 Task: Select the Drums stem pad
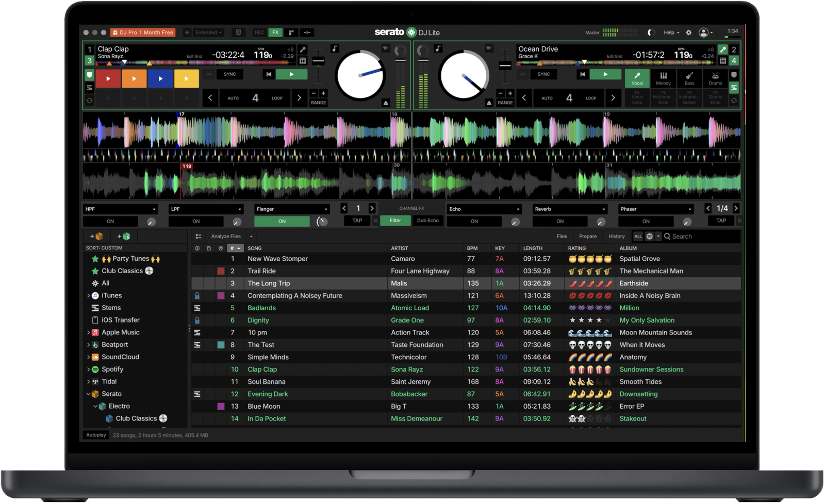(715, 78)
